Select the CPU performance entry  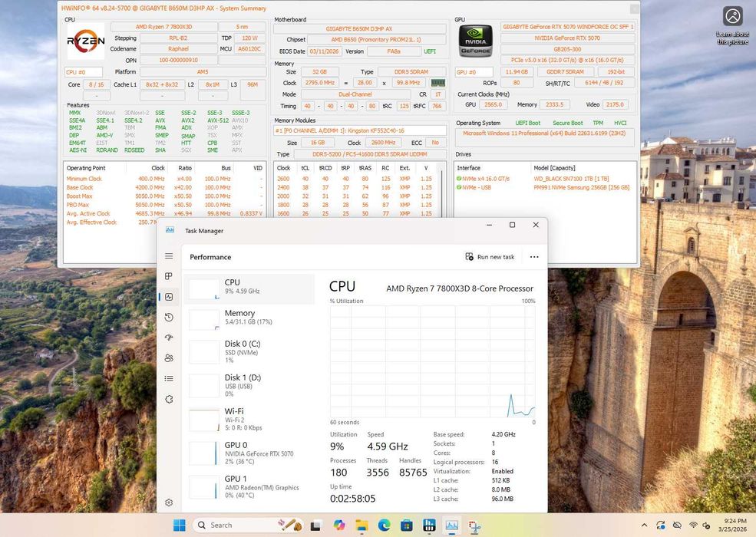249,289
